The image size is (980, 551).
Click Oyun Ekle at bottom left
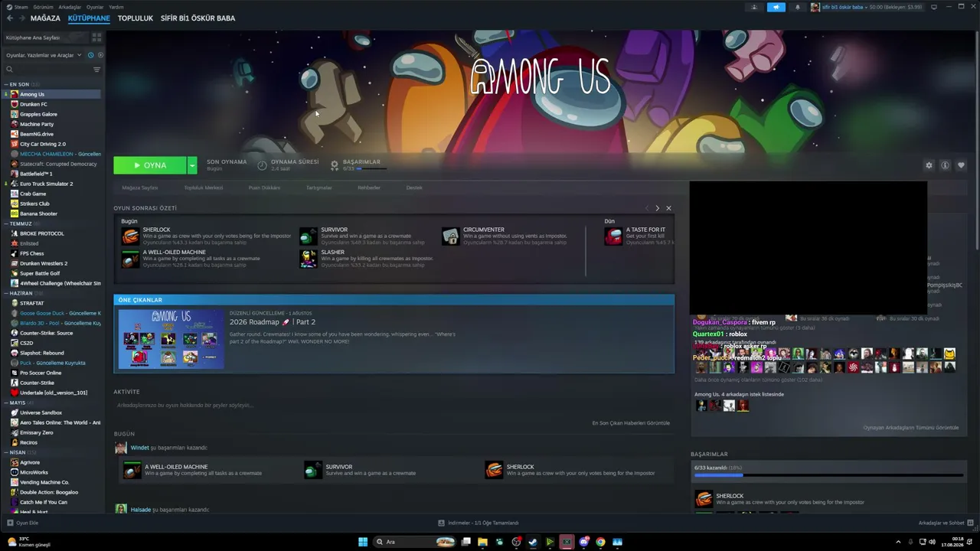click(x=23, y=523)
